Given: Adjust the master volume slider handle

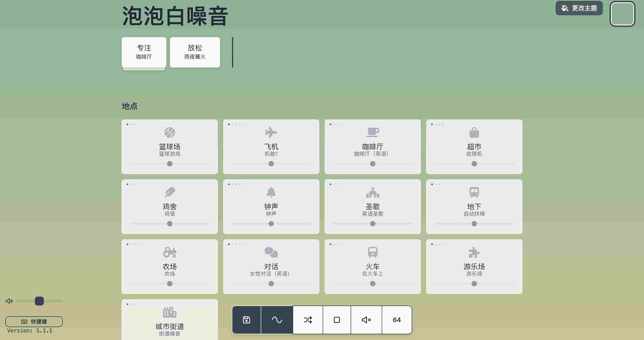Looking at the screenshot, I should (39, 301).
